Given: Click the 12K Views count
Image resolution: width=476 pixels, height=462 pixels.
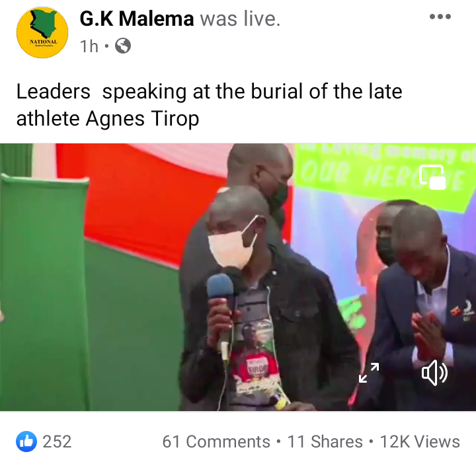Looking at the screenshot, I should (420, 442).
